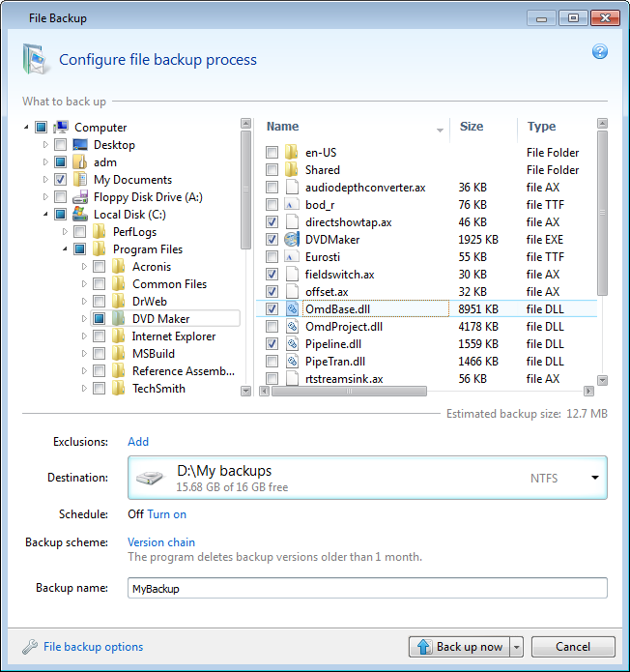Click the My Documents folder icon
The height and width of the screenshot is (672, 630).
(80, 179)
